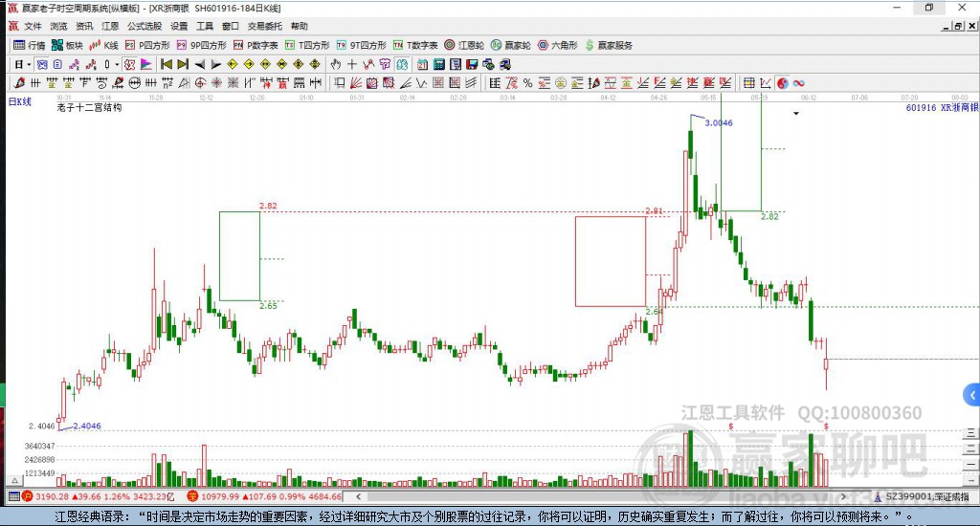Jump to first bar icon

point(167,64)
